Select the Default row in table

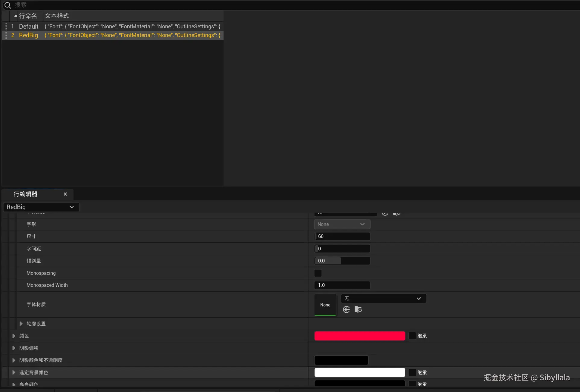point(29,27)
